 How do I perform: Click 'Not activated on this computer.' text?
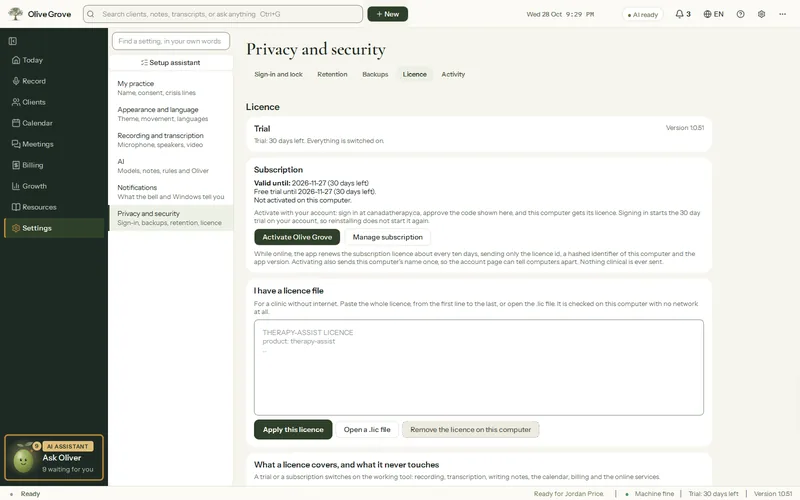303,200
